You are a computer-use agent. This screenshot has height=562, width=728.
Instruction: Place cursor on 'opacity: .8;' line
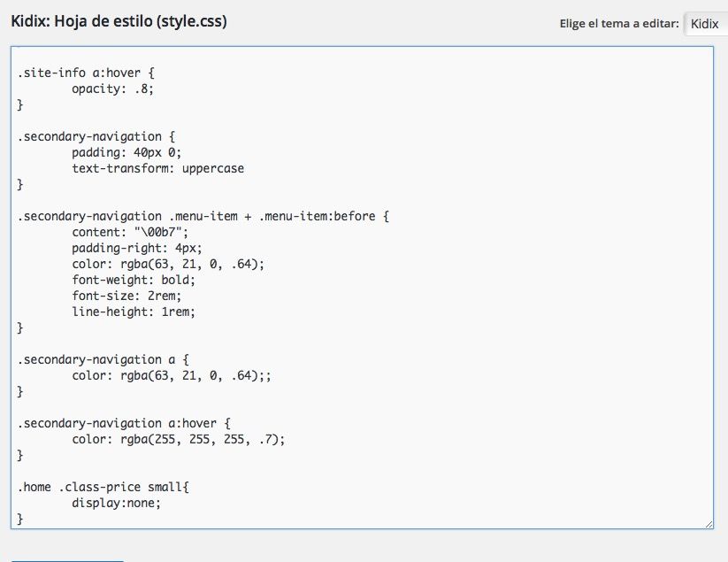(x=112, y=89)
